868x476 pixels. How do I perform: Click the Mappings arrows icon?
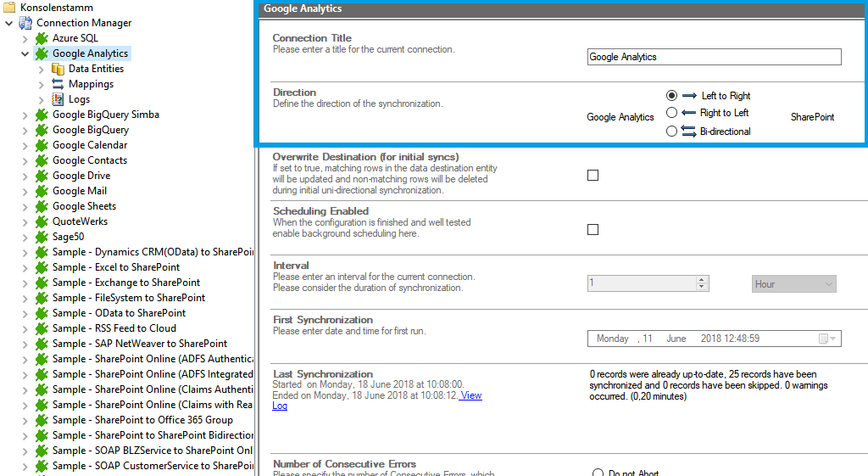pyautogui.click(x=58, y=84)
